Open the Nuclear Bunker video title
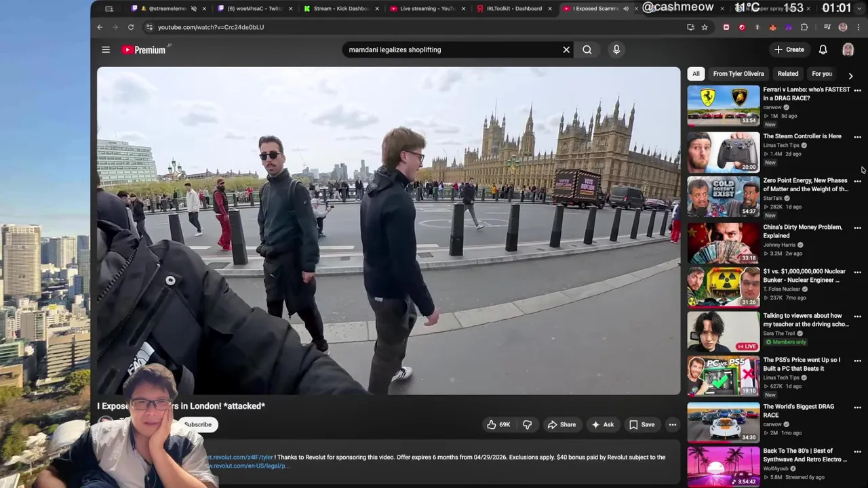The image size is (868, 488). coord(804,276)
